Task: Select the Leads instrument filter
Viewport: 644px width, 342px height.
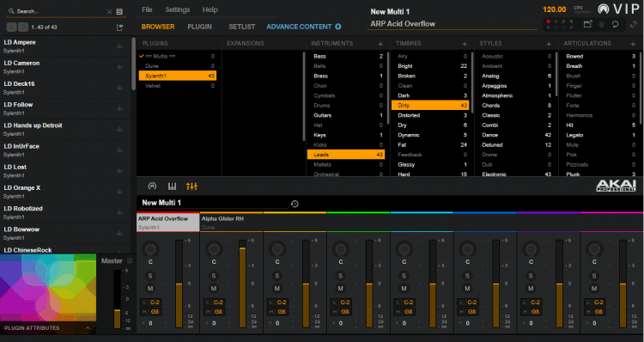Action: (346, 155)
